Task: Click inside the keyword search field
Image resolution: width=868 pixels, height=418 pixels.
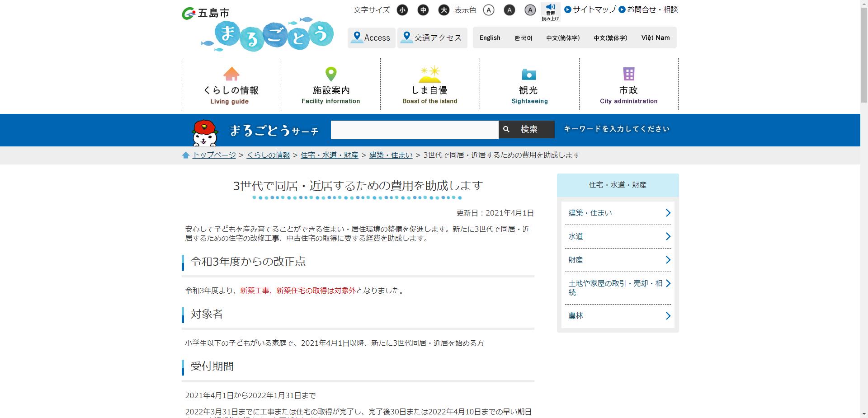Action: (x=414, y=130)
